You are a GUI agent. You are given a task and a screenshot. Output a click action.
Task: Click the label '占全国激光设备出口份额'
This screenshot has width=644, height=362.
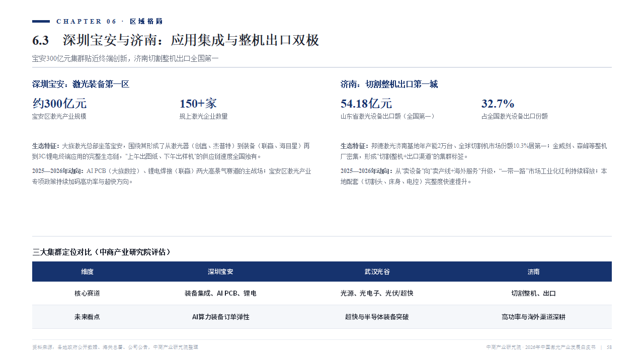tap(515, 116)
